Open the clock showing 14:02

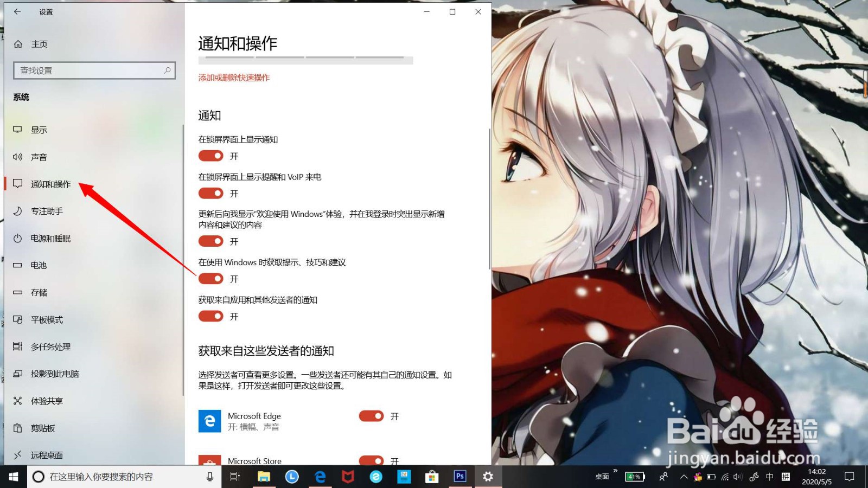tap(816, 477)
